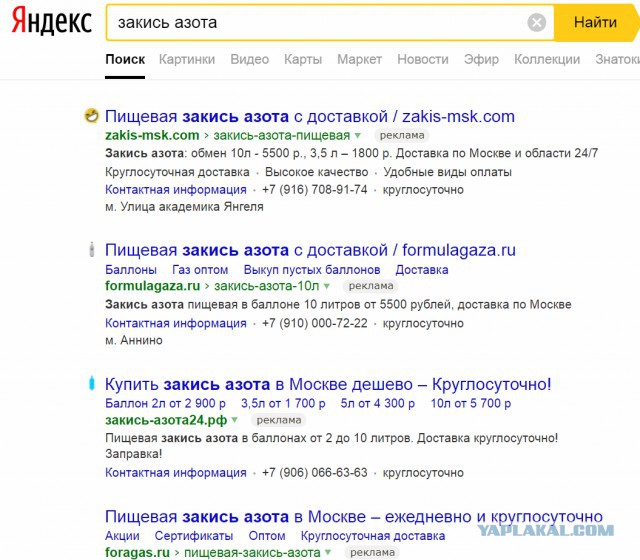Click the green foragas.ru domain link
The height and width of the screenshot is (560, 640).
click(137, 552)
